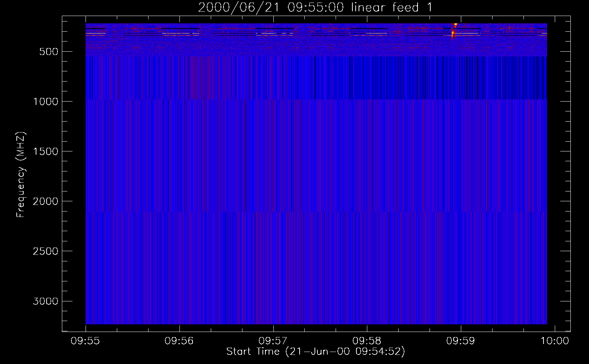Click the 09:58 time tick label

367,341
